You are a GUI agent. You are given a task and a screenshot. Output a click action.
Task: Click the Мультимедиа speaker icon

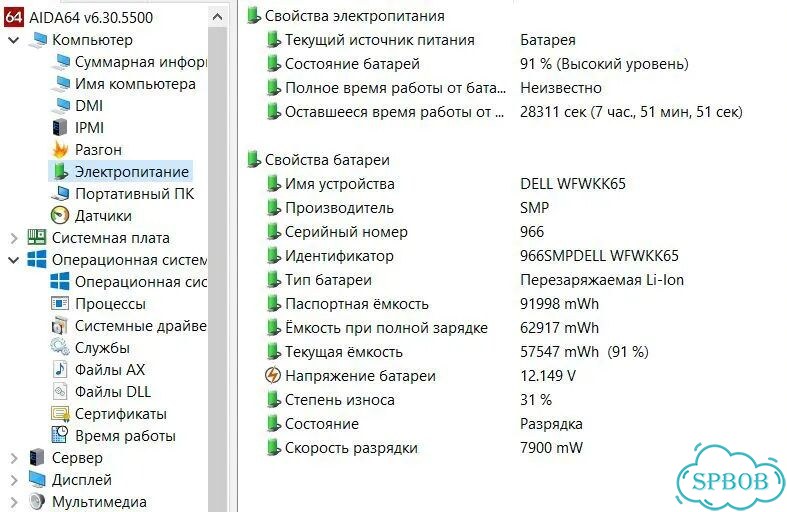tap(37, 501)
